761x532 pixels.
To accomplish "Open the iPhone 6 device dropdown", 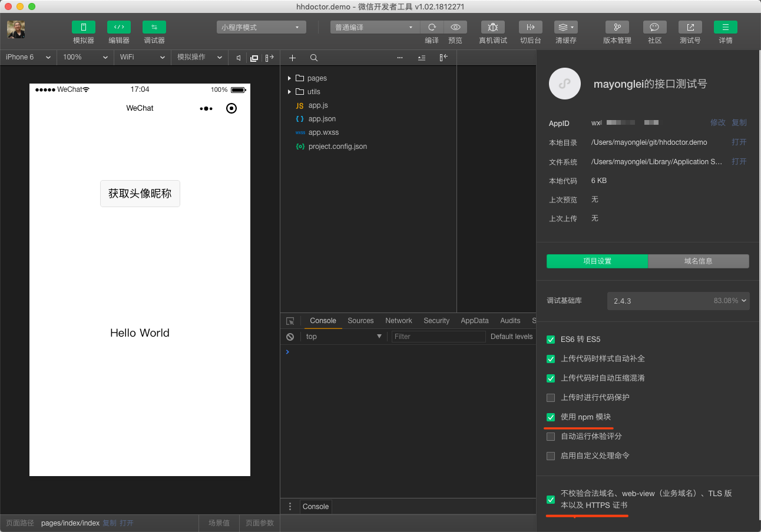I will pos(28,57).
